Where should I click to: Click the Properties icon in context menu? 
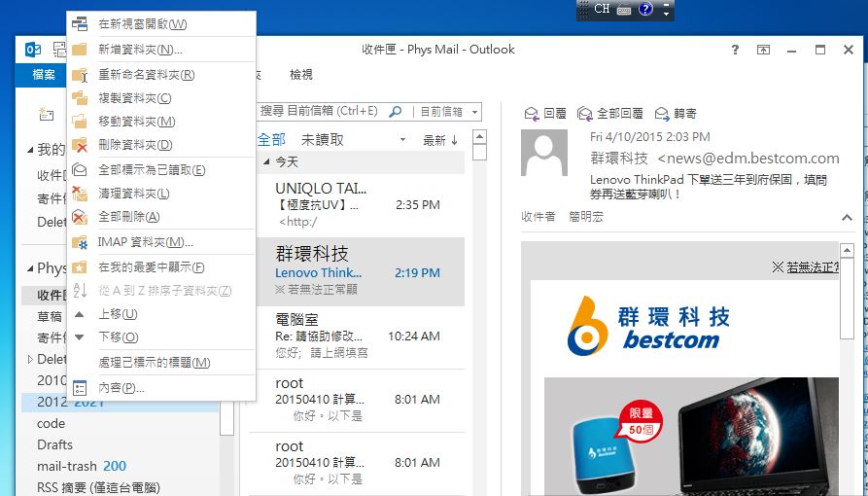(x=80, y=388)
